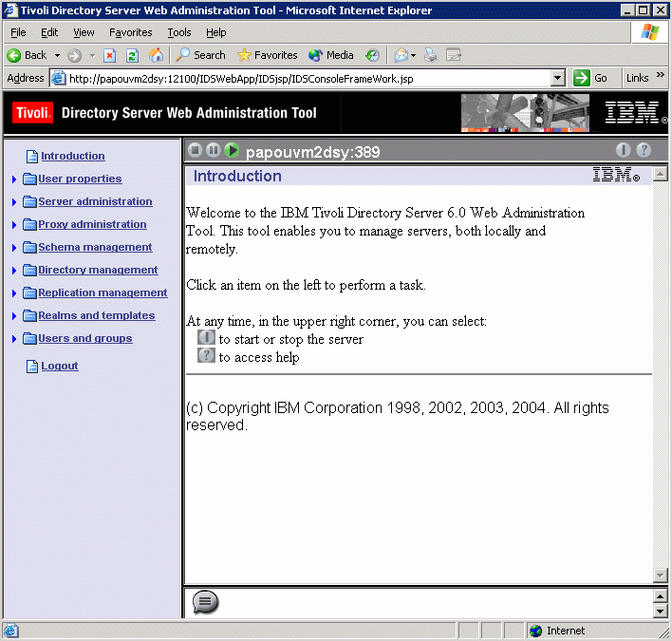
Task: Click the Realms and templates folder icon
Action: [29, 315]
